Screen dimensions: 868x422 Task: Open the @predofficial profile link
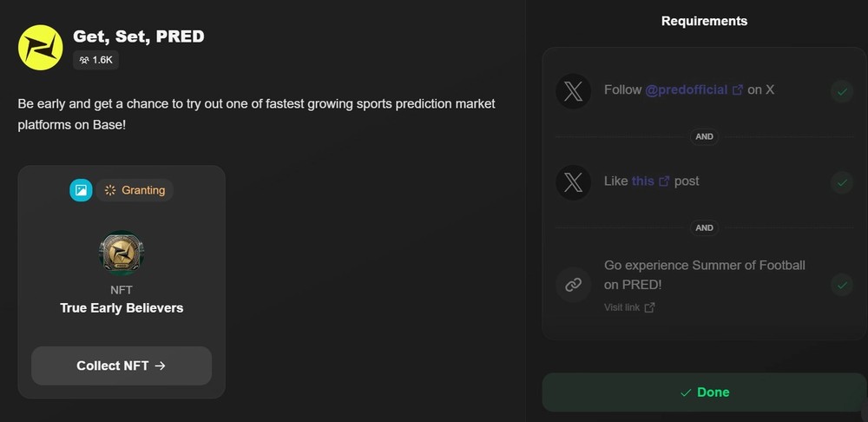pyautogui.click(x=687, y=89)
